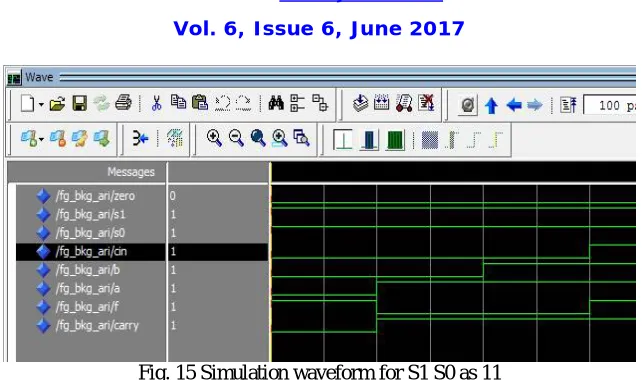Click the Open folder icon
Image resolution: width=642 pixels, height=380 pixels.
[x=57, y=104]
